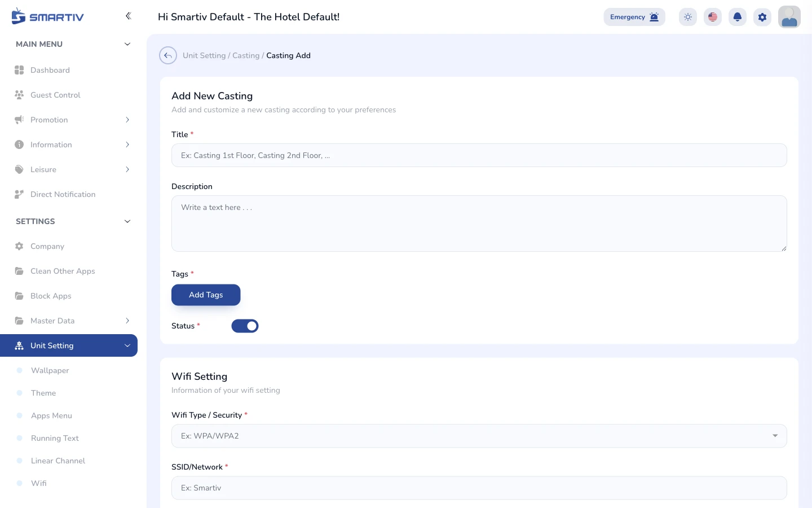Expand the Promotion submenu chevron

[x=127, y=120]
